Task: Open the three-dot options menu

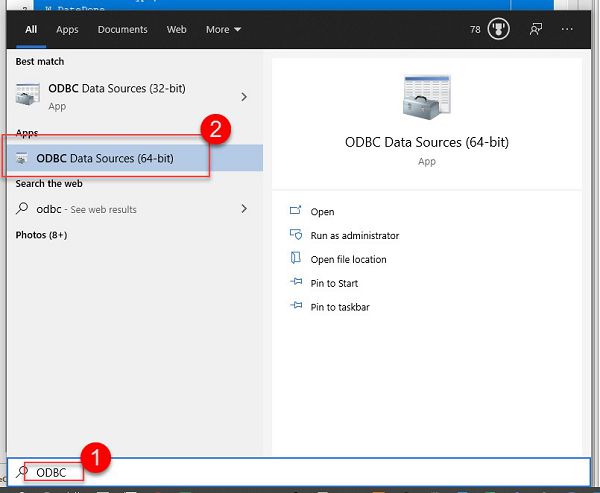Action: 567,29
